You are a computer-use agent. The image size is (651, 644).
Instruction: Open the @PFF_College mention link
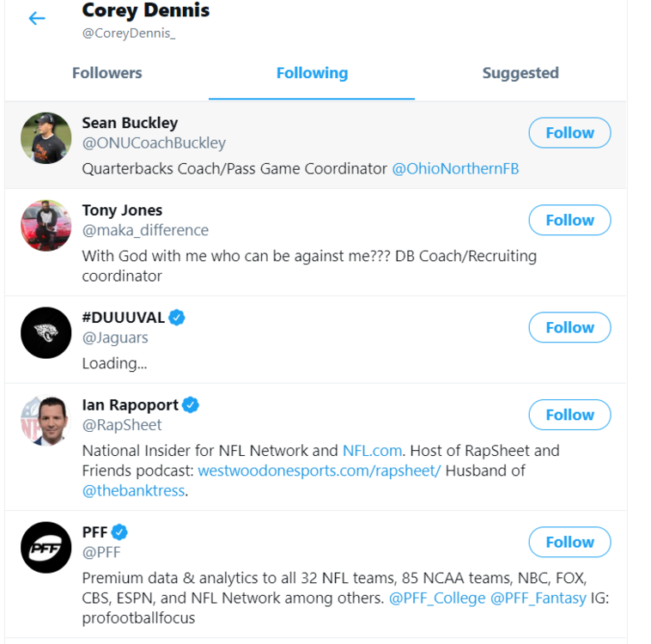click(437, 598)
